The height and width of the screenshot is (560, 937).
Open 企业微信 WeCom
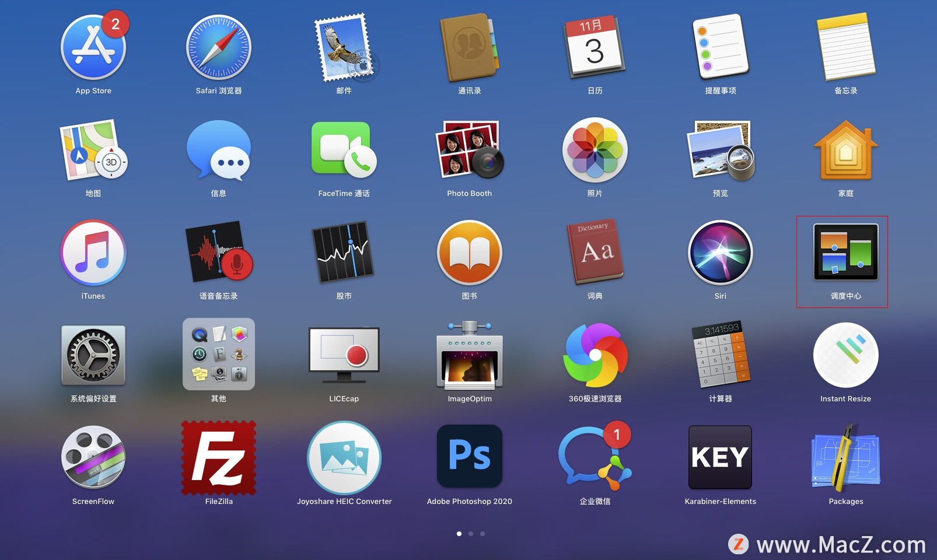point(595,458)
